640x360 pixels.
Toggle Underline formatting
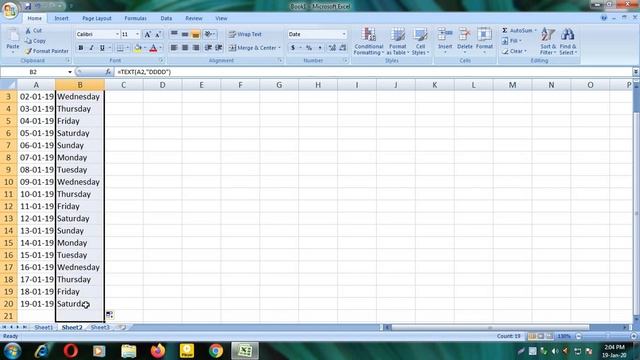(102, 48)
